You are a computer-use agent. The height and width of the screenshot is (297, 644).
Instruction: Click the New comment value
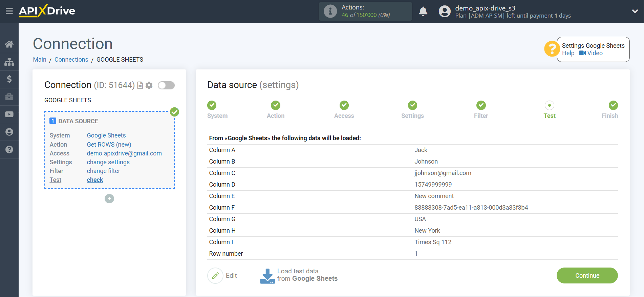(x=434, y=196)
